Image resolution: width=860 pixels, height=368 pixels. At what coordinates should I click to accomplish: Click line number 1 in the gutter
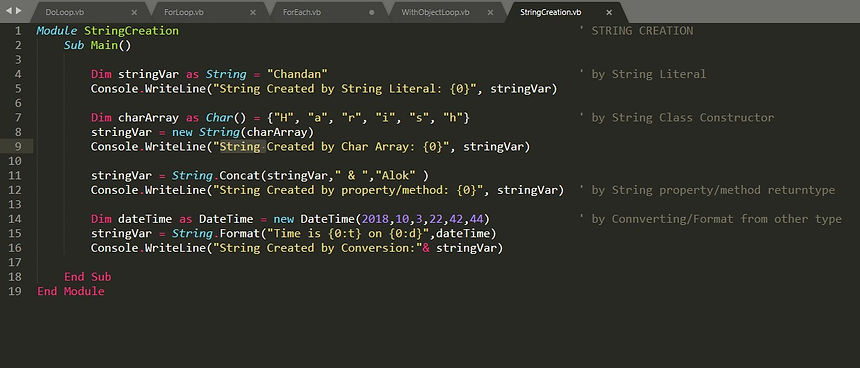pos(18,31)
